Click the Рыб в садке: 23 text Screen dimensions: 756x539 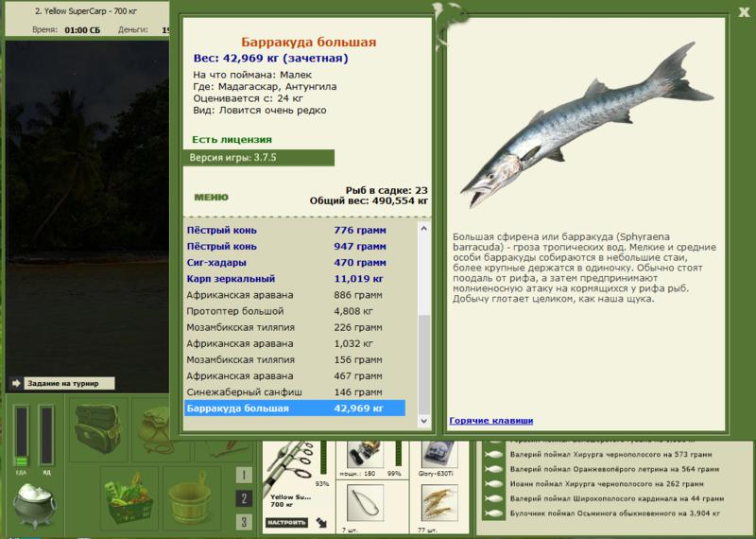pyautogui.click(x=387, y=190)
